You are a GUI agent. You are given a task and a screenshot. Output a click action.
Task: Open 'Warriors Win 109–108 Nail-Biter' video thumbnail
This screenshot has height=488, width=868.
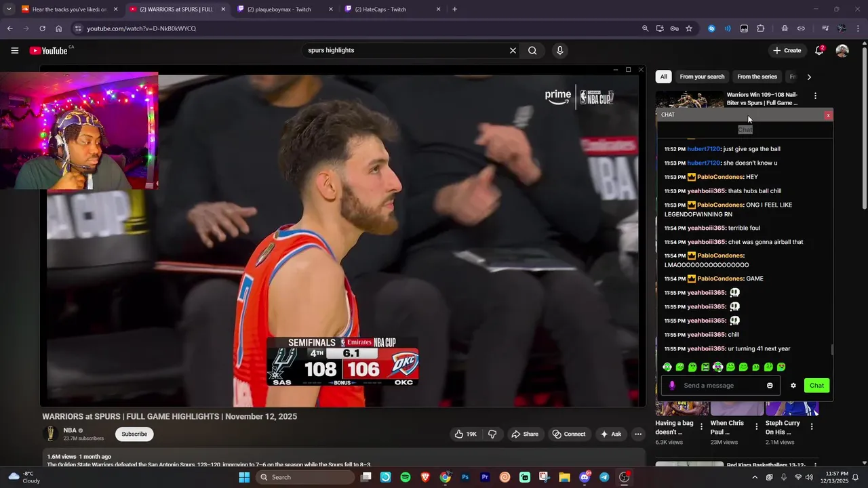coord(689,99)
